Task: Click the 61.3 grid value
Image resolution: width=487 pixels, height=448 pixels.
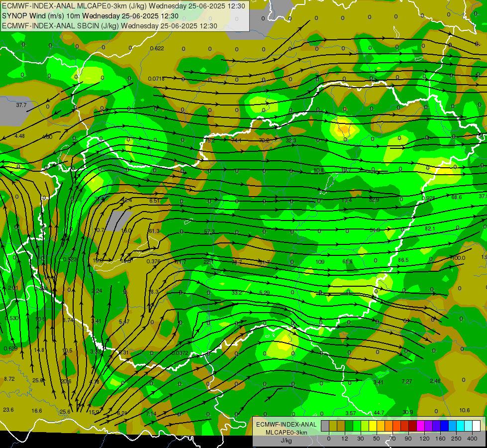Action: 154,231
